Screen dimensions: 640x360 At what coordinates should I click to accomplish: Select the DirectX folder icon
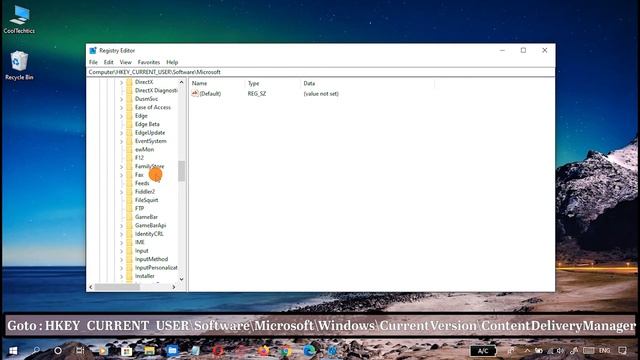tap(129, 82)
